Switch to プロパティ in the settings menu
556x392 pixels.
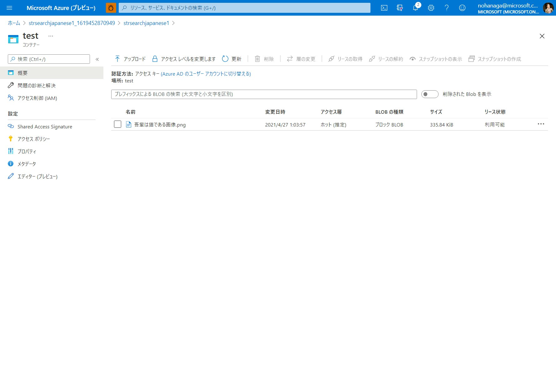tap(27, 151)
